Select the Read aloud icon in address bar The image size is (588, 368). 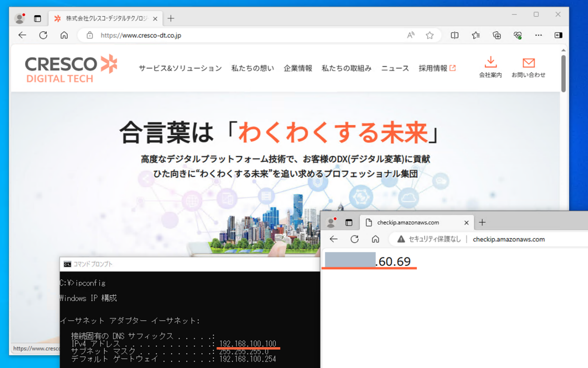pyautogui.click(x=411, y=35)
